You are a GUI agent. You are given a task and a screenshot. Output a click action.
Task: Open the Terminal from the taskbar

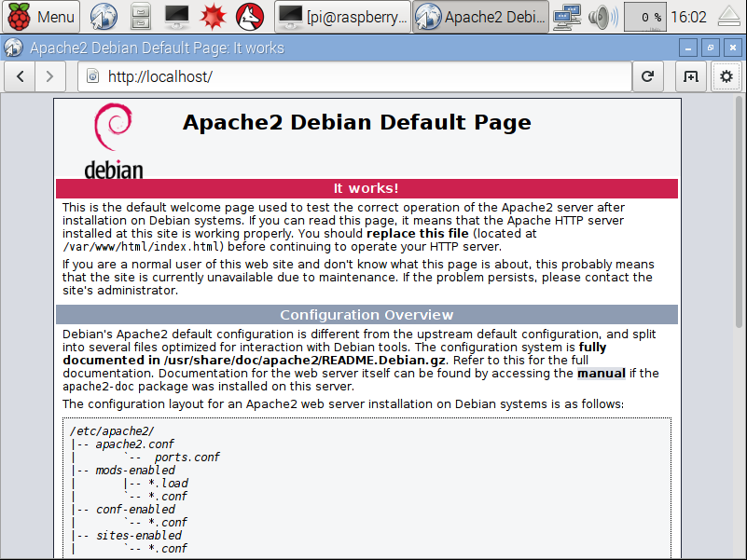point(173,16)
